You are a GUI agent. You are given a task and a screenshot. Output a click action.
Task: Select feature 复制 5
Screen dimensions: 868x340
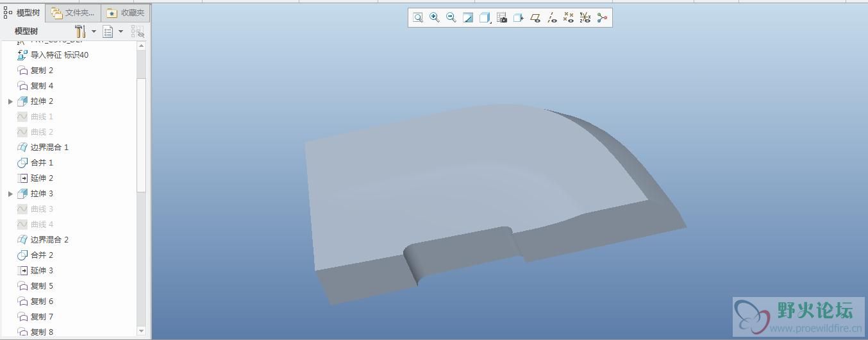[42, 286]
